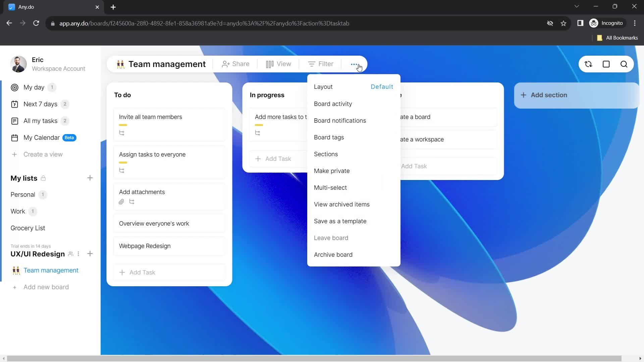Click Team management board title
This screenshot has width=644, height=362.
[167, 64]
